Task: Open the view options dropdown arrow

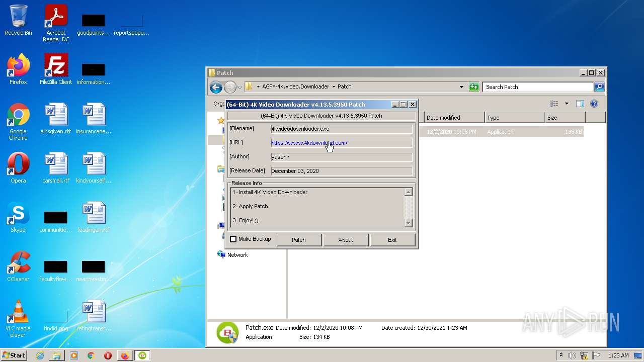Action: 567,104
